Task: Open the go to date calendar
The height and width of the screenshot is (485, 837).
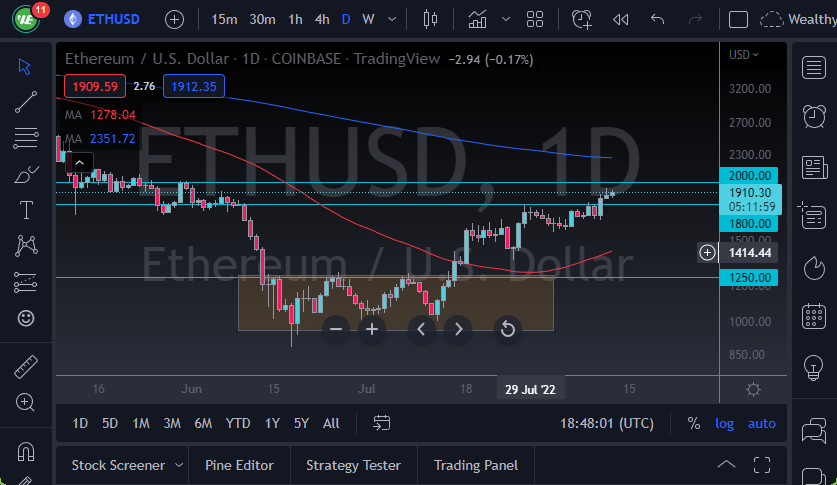Action: 381,424
